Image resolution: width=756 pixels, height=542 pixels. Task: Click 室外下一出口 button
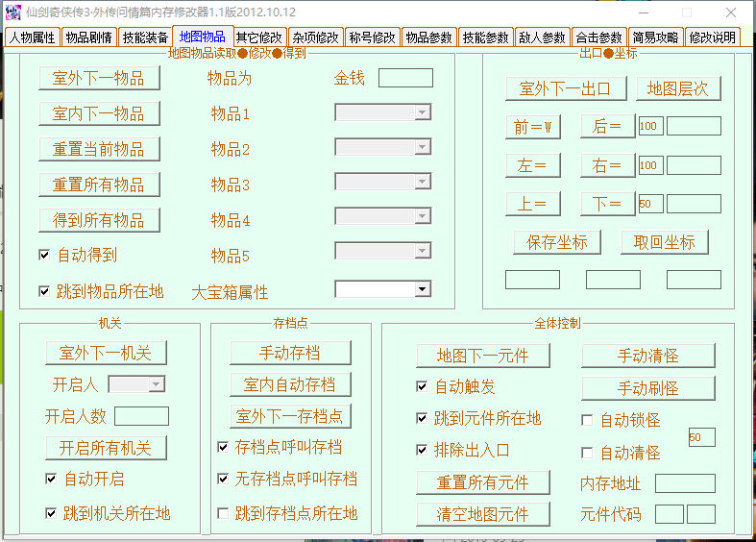pos(566,88)
